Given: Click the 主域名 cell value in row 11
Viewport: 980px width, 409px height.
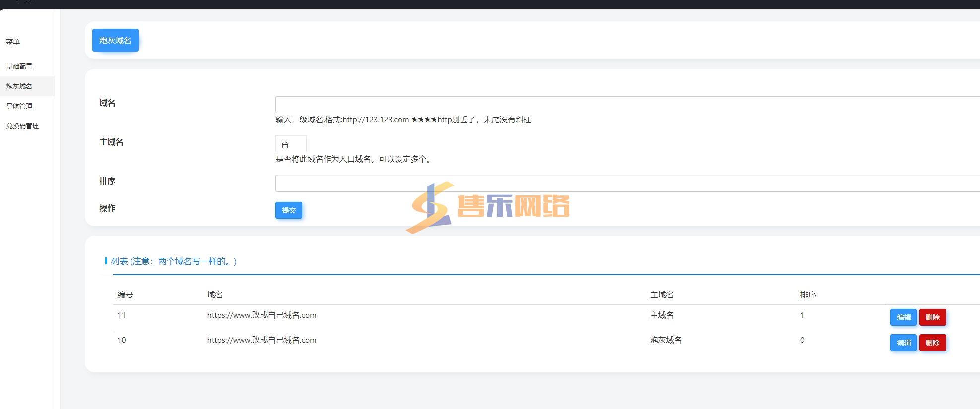Looking at the screenshot, I should 662,315.
